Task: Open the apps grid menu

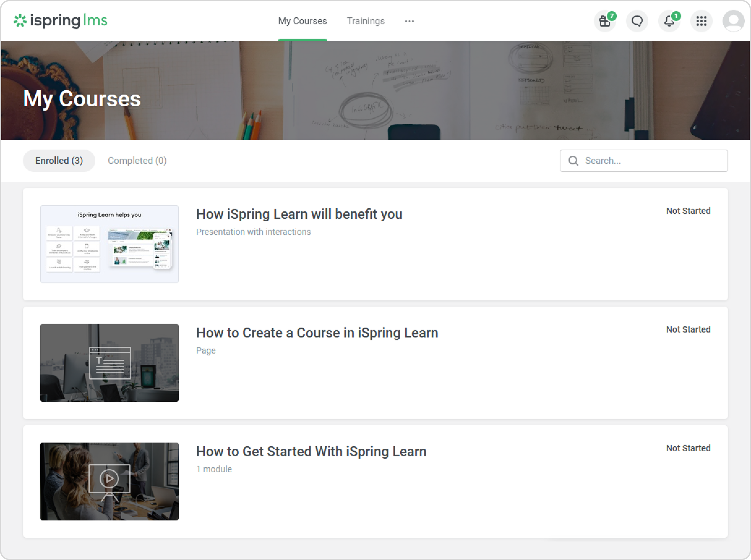Action: point(701,21)
